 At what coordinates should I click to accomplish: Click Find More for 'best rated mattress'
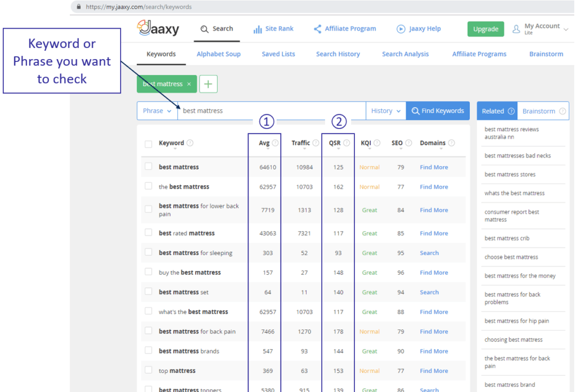[x=434, y=234]
